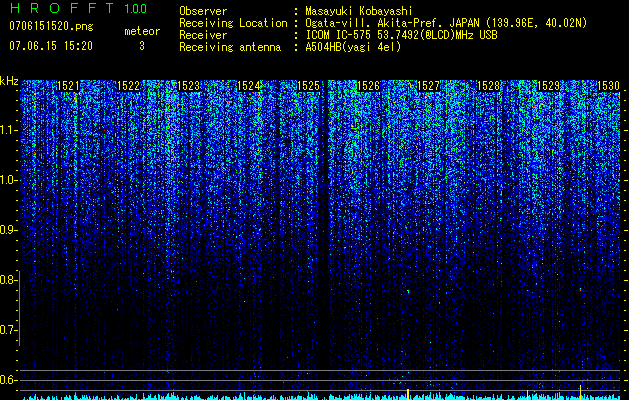Screen dimensions: 629x400
Task: Click the antenna value A504HB(yagi 4el)
Action: [353, 47]
